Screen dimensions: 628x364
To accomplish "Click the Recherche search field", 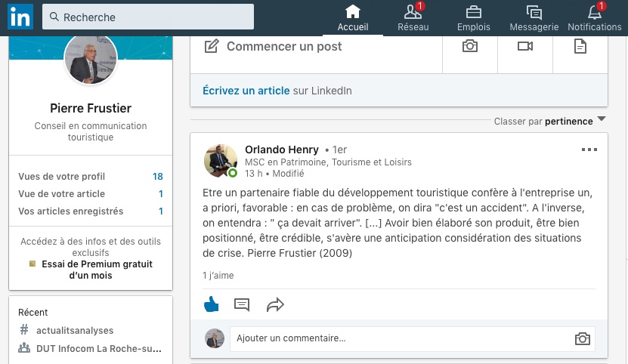I will tap(148, 17).
